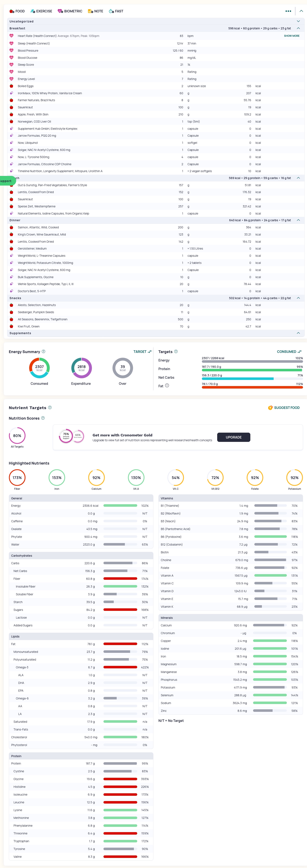This screenshot has width=307, height=868.
Task: Click the Salmon, Atlantic food icon
Action: point(12,228)
